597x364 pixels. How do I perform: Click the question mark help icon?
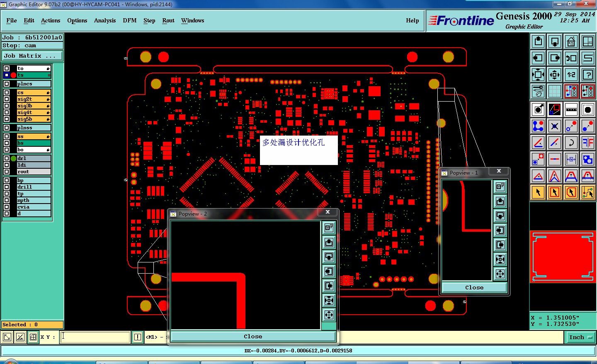588,75
